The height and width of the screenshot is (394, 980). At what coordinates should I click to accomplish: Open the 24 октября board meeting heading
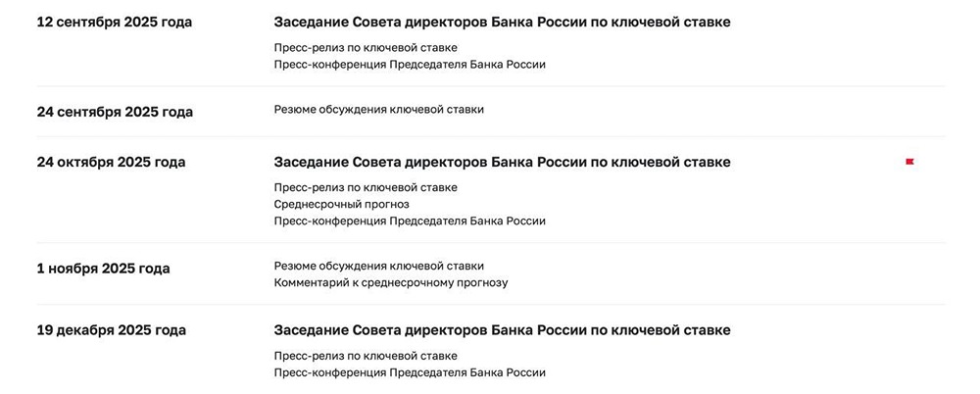point(502,162)
